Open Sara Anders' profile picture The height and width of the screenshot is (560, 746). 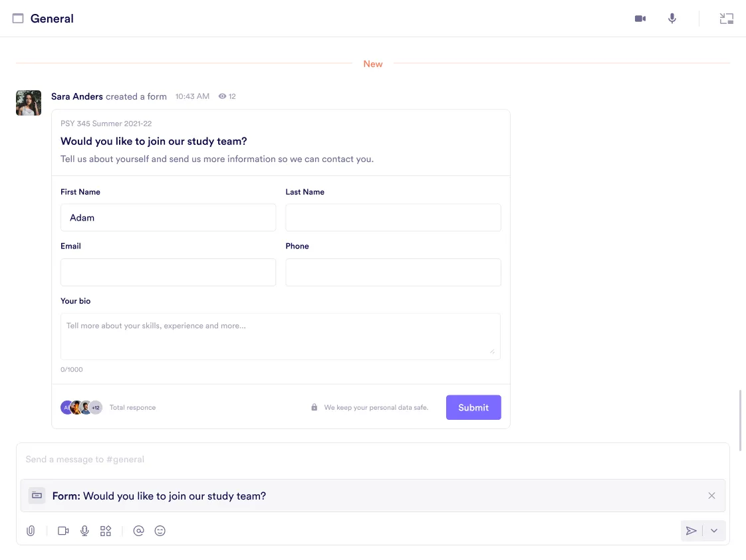(x=29, y=103)
